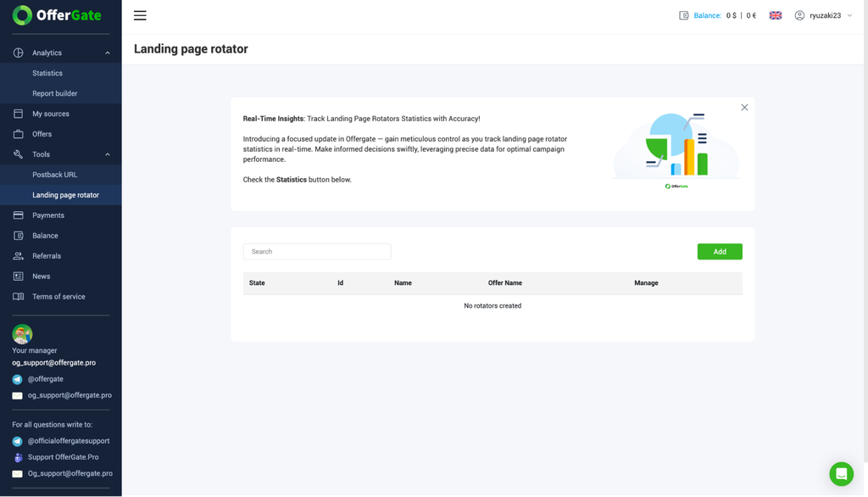Collapse the Tools section chevron
This screenshot has width=868, height=497.
108,154
